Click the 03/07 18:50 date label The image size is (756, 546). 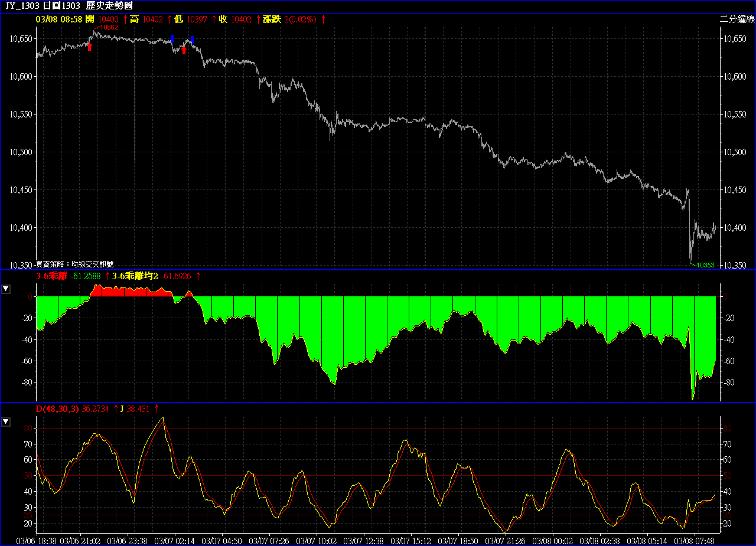tap(458, 541)
